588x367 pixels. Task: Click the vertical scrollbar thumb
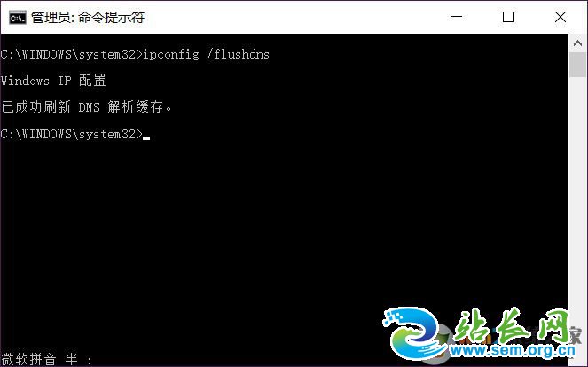[x=577, y=65]
